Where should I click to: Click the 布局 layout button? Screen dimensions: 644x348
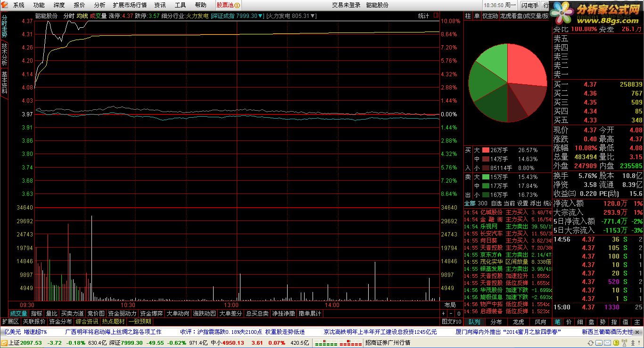pyautogui.click(x=450, y=305)
